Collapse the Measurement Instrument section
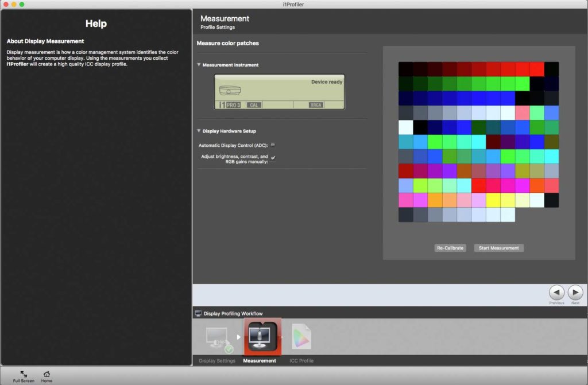588x385 pixels. [x=199, y=64]
